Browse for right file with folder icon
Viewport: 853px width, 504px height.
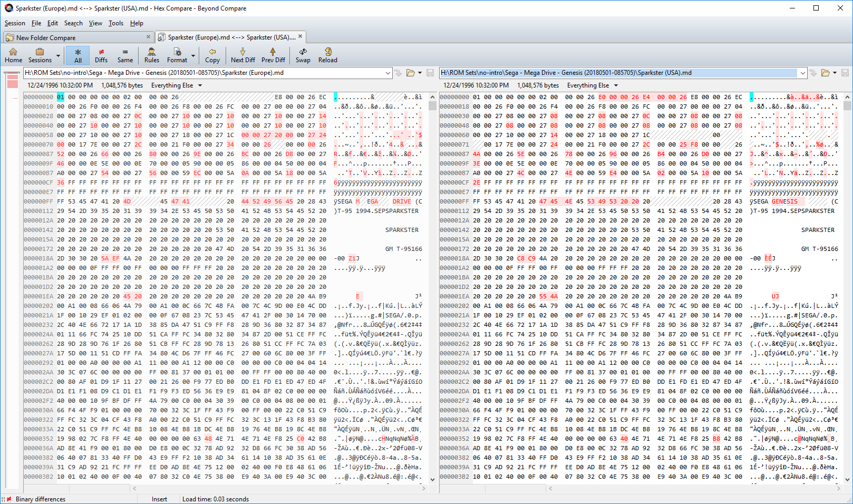point(825,73)
